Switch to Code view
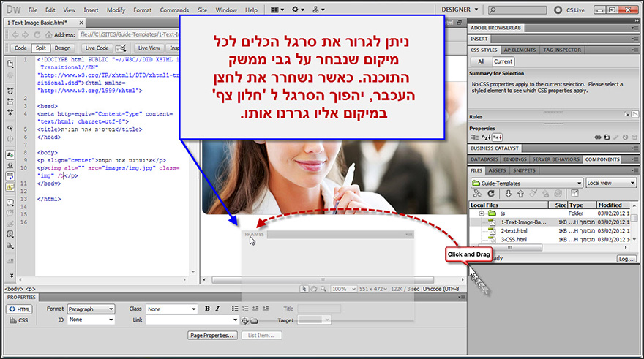 [20, 48]
